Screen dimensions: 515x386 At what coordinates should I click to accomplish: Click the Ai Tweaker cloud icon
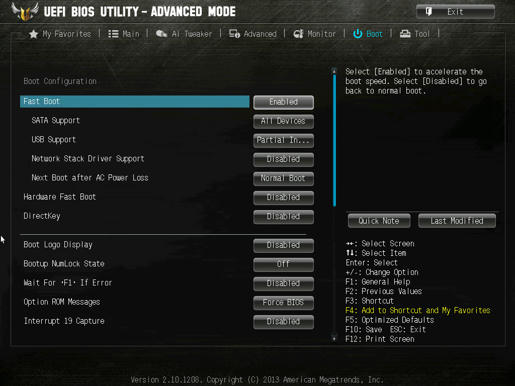(x=161, y=34)
